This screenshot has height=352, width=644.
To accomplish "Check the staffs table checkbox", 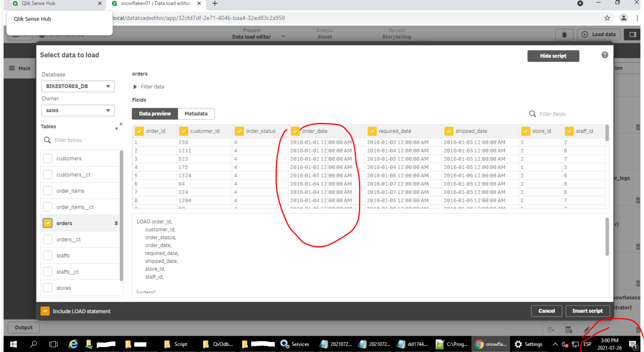I will [x=47, y=256].
